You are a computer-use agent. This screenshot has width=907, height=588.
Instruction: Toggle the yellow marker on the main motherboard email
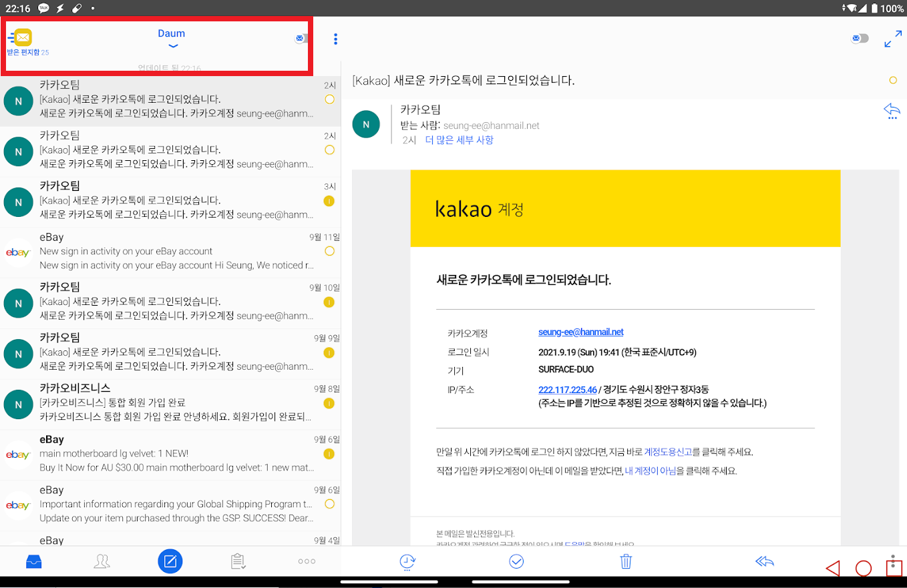pyautogui.click(x=329, y=455)
